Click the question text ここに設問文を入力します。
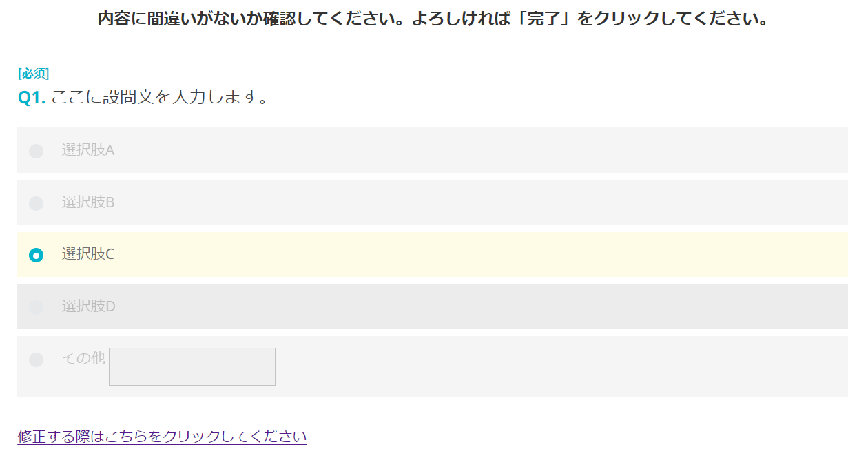 coord(159,97)
